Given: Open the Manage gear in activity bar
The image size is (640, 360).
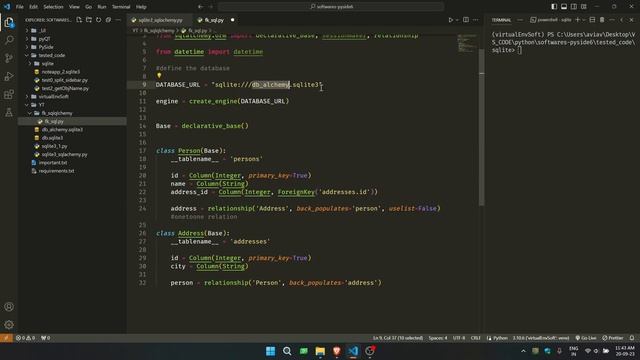Looking at the screenshot, I should tap(9, 325).
